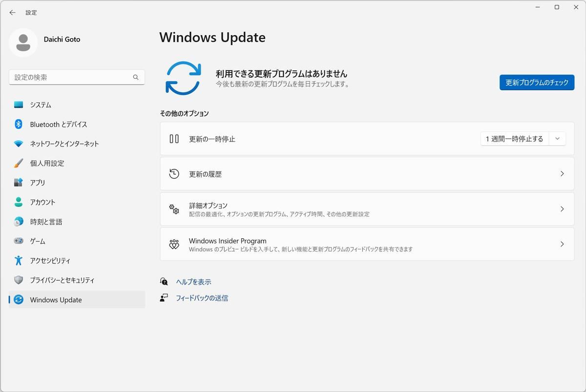Open the pause duration dropdown arrow
This screenshot has height=392, width=586.
[557, 139]
